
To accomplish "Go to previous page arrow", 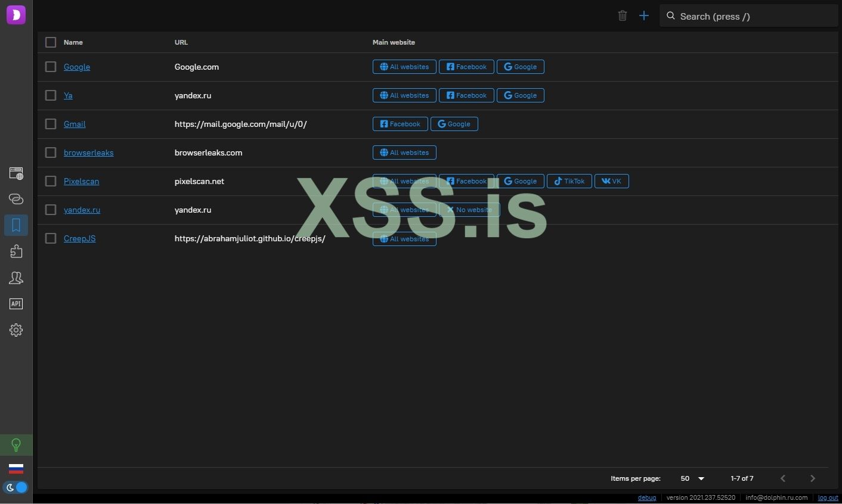I will [783, 478].
